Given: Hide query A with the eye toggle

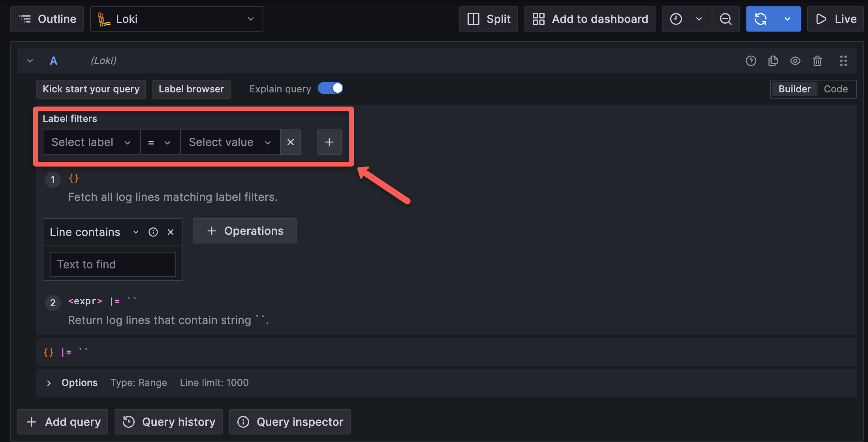Looking at the screenshot, I should click(x=795, y=61).
